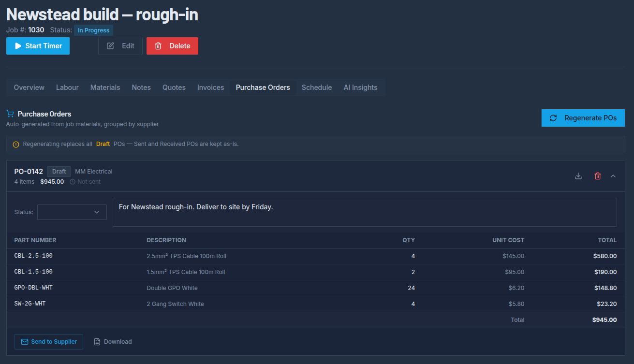
Task: Click the Newstead build — rough-in title
Action: click(102, 14)
